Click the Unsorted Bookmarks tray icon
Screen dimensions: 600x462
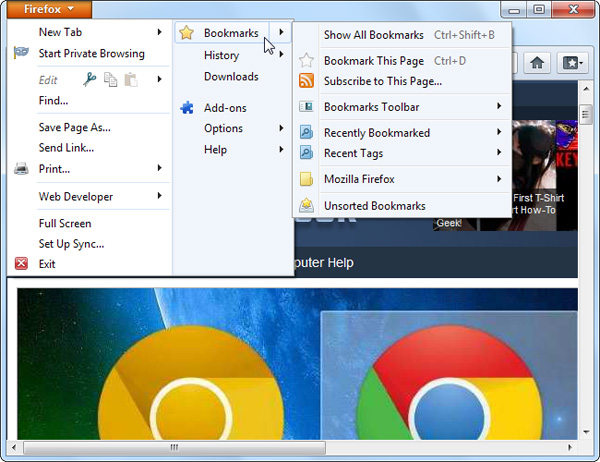click(306, 206)
